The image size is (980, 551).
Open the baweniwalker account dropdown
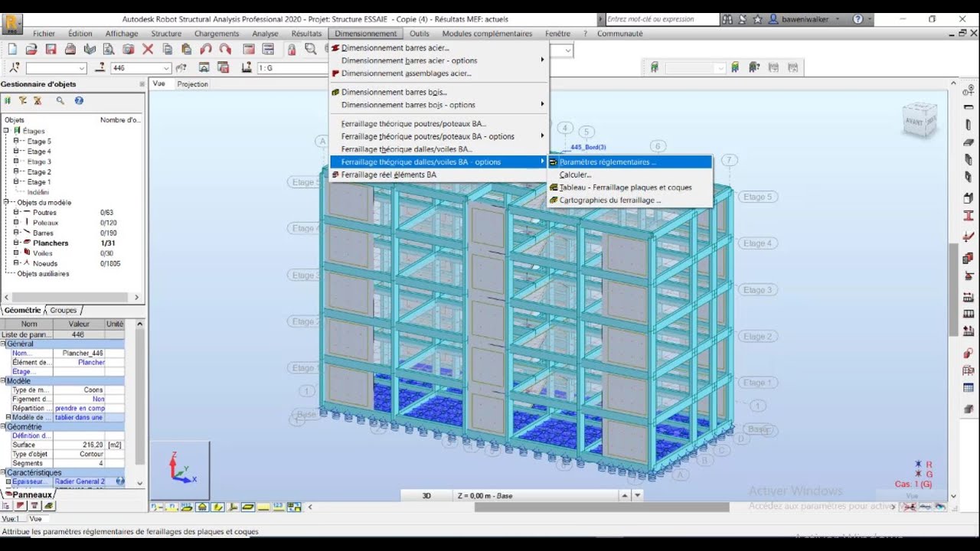coord(837,19)
